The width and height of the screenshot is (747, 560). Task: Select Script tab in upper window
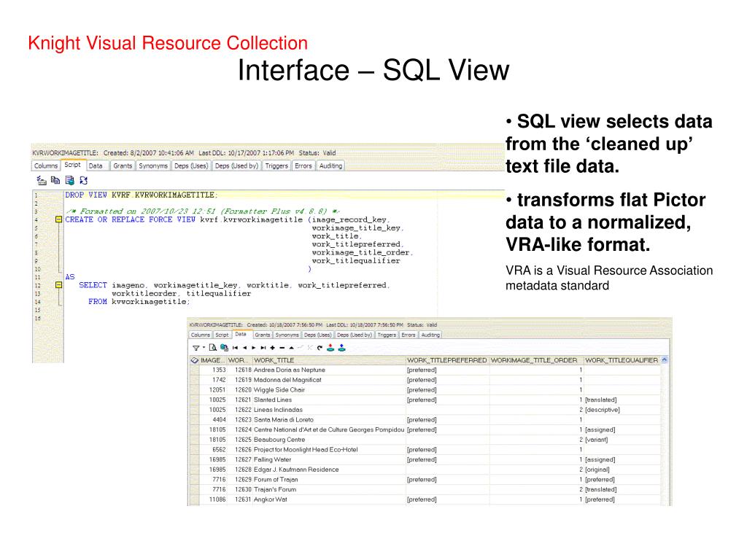tap(73, 165)
